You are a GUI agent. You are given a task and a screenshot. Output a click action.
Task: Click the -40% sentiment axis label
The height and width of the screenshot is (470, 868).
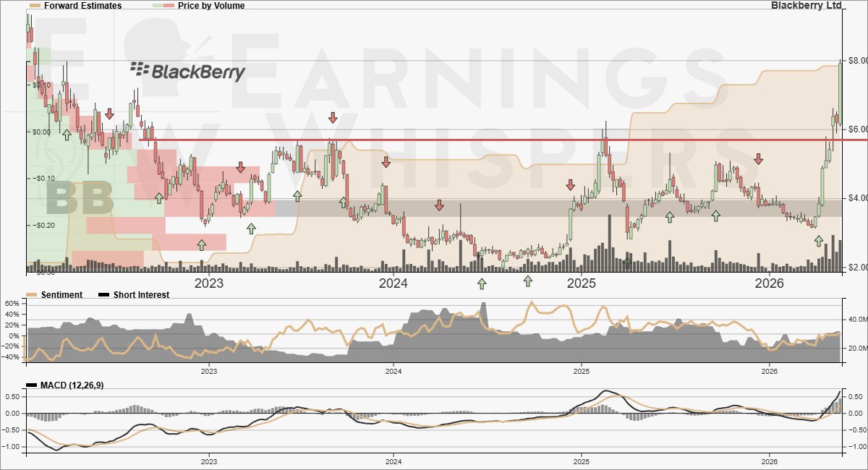(x=9, y=357)
